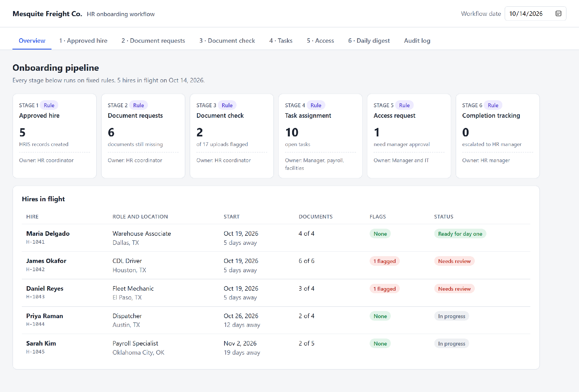Open the 1 · Approved hire tab
Viewport: 579px width, 392px height.
coord(83,40)
